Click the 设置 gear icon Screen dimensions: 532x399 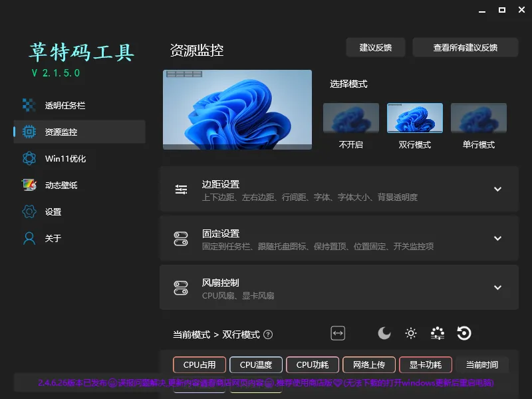coord(29,211)
